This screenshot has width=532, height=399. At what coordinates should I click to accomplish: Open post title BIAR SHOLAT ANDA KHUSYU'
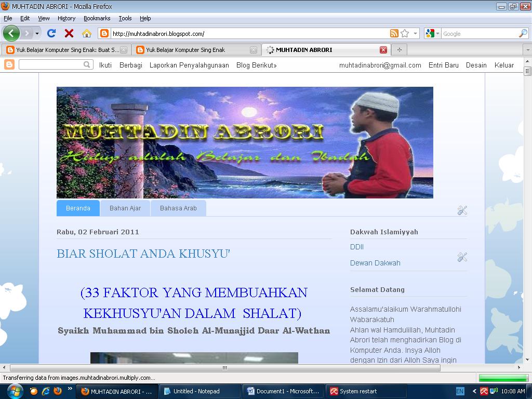pyautogui.click(x=143, y=254)
